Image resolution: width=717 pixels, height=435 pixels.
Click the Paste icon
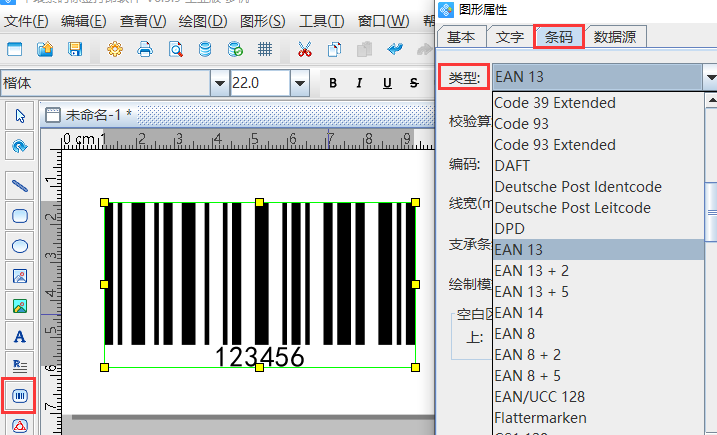click(x=364, y=49)
